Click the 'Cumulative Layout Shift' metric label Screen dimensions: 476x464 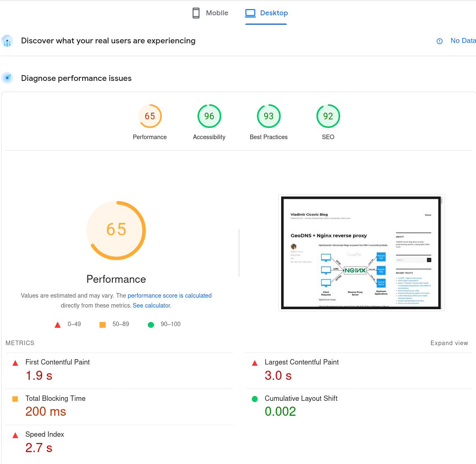point(301,398)
